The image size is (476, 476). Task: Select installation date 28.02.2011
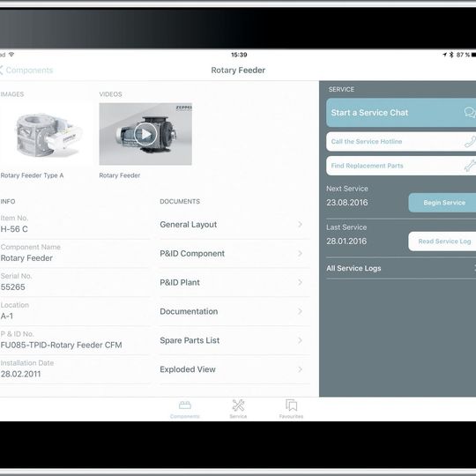[x=20, y=374]
